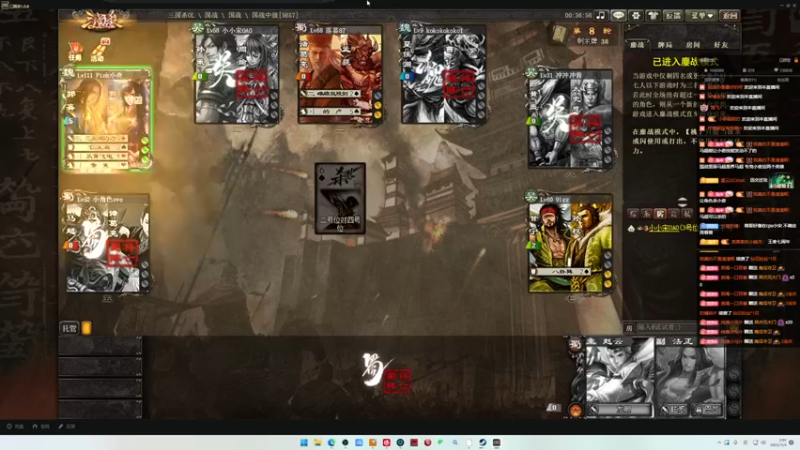Click the chat panel collapse arrows above channel filters
The image size is (800, 450).
coord(682,202)
